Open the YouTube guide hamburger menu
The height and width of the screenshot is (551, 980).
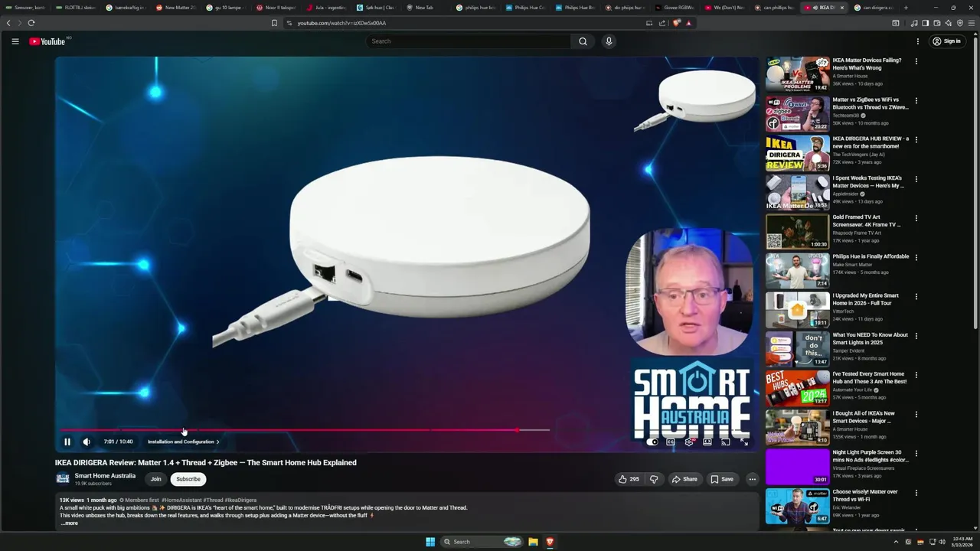(15, 41)
